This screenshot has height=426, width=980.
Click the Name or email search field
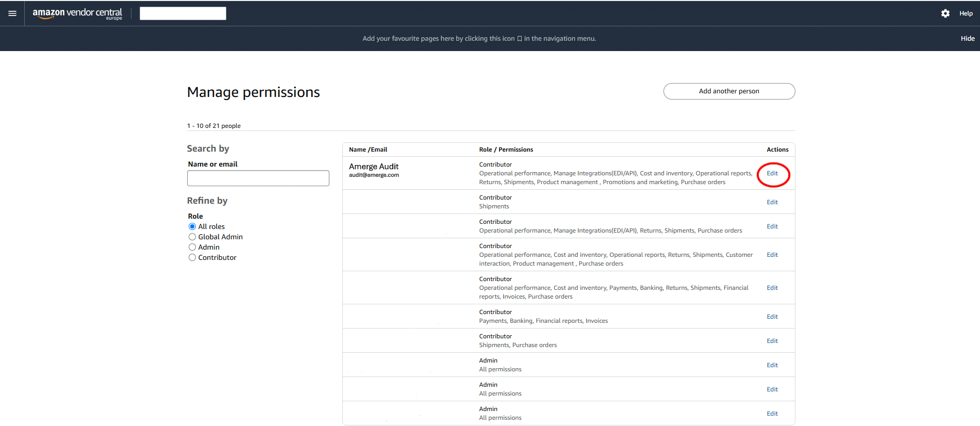pos(258,178)
